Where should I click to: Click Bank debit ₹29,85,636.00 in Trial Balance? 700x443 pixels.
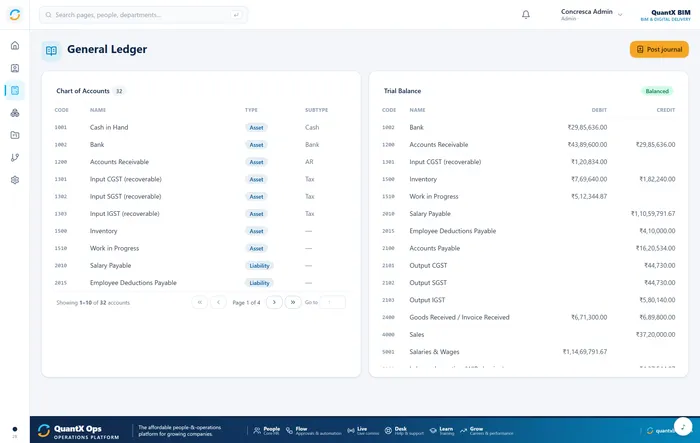(587, 127)
